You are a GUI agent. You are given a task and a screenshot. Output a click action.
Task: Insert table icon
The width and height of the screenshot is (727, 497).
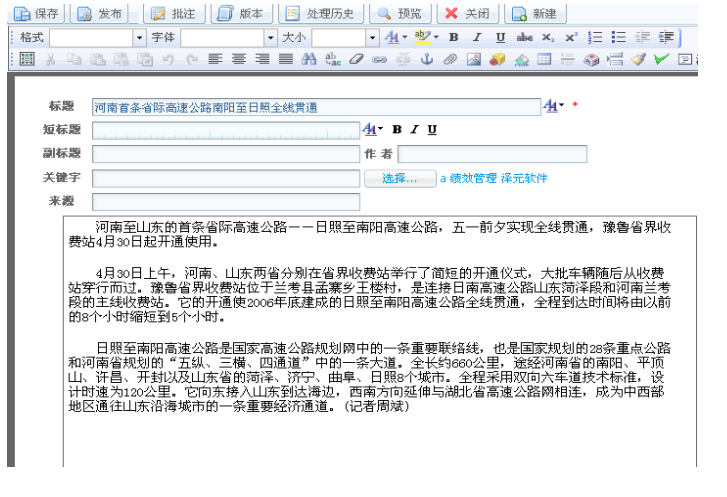tap(544, 59)
